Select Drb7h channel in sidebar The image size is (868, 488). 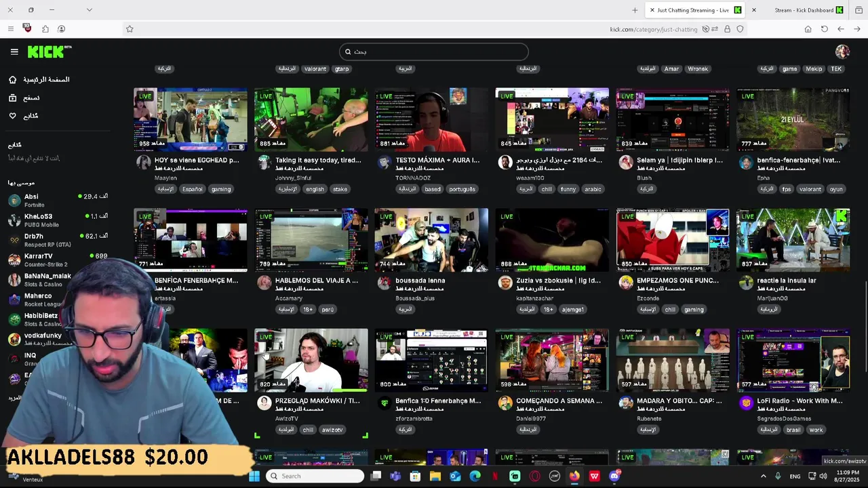click(x=58, y=240)
